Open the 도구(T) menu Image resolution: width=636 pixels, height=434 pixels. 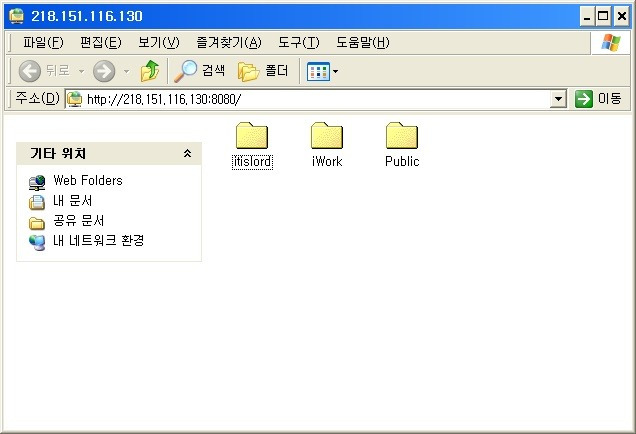pyautogui.click(x=299, y=42)
